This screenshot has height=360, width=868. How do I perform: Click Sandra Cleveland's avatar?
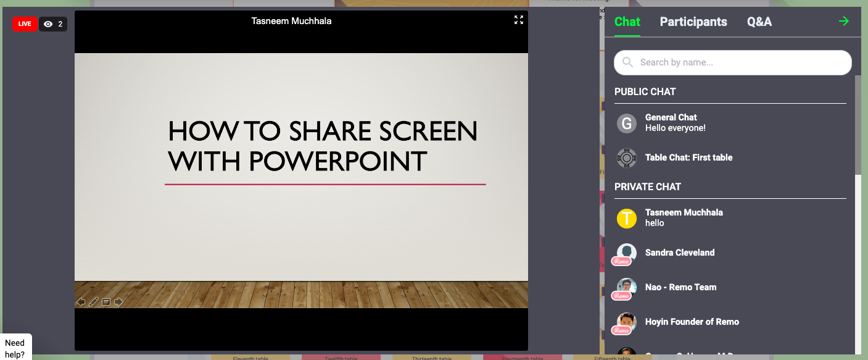pyautogui.click(x=627, y=253)
